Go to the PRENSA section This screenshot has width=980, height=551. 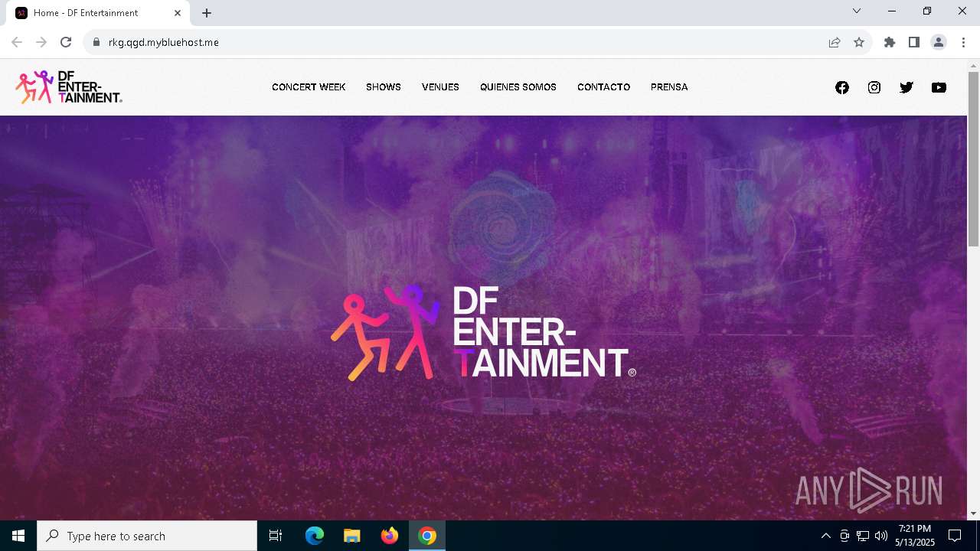pos(669,87)
